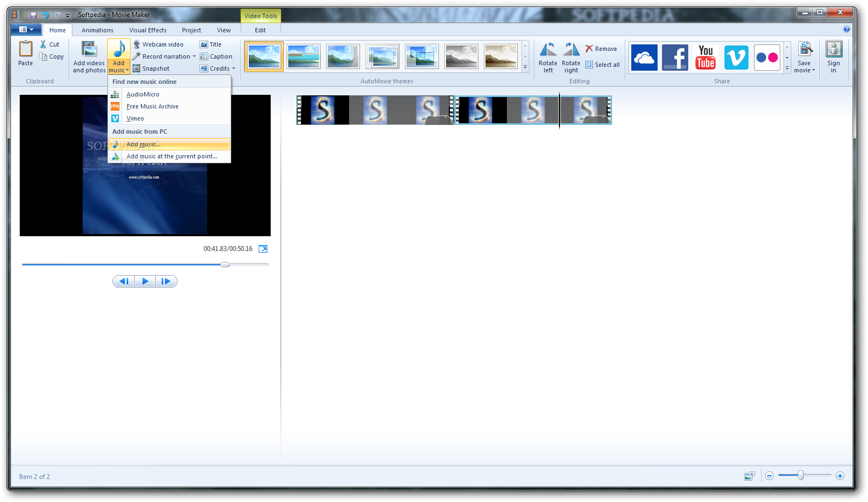Open the Animations tab
The width and height of the screenshot is (868, 502).
tap(98, 30)
